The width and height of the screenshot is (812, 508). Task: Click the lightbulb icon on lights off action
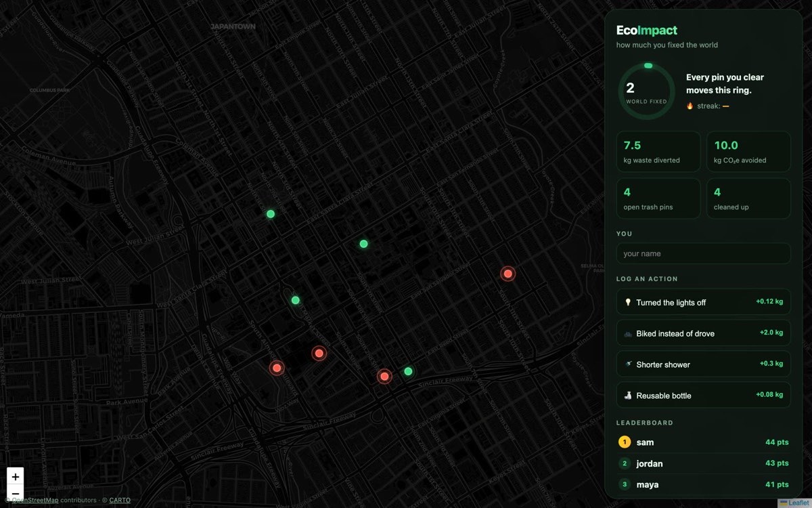[x=628, y=302]
